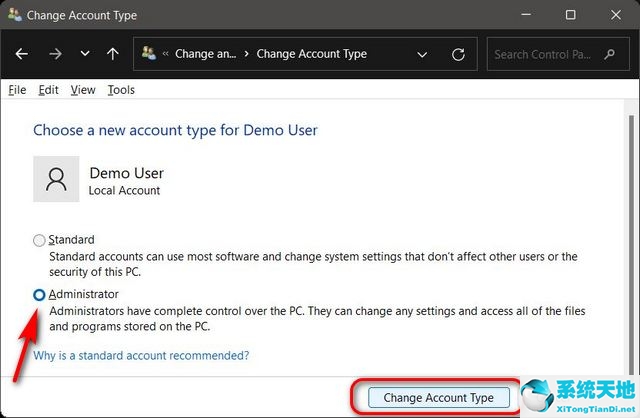Maximize the Change Account Type window
This screenshot has width=640, height=418.
(571, 15)
